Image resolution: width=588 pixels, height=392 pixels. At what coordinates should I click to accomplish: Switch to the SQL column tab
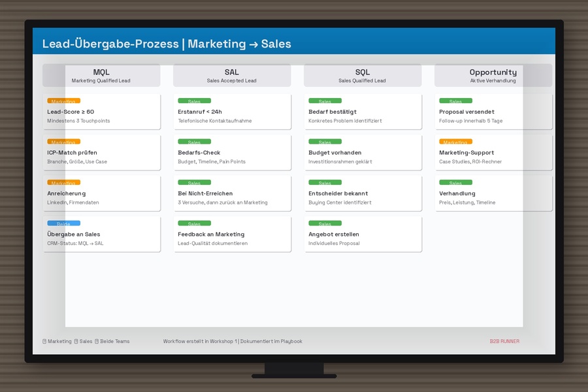pos(363,75)
